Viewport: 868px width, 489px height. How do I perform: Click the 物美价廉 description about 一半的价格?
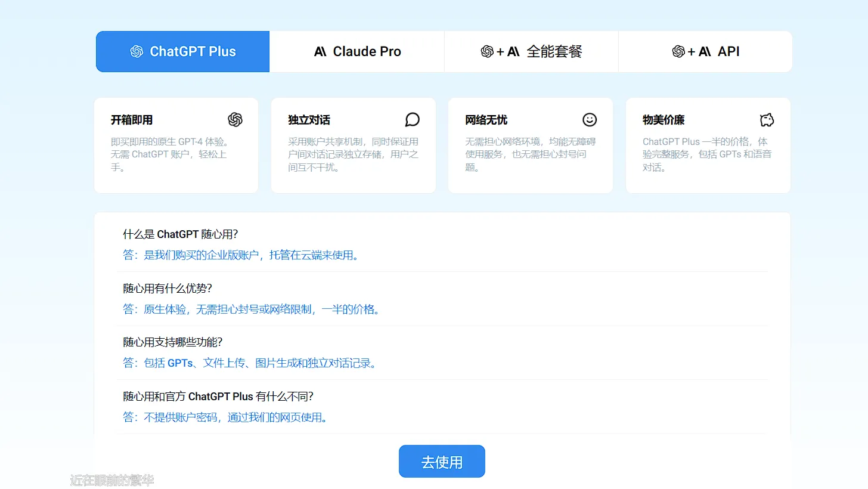(707, 154)
